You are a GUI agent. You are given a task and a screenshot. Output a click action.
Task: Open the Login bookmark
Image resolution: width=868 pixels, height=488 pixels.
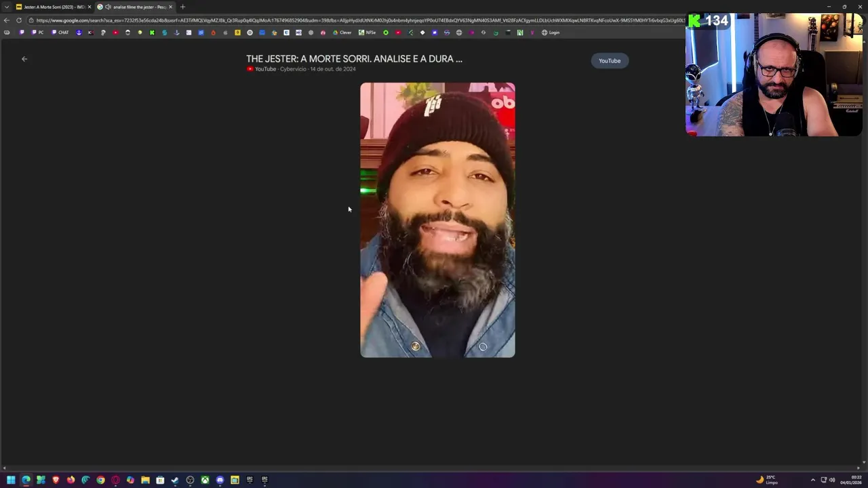551,33
